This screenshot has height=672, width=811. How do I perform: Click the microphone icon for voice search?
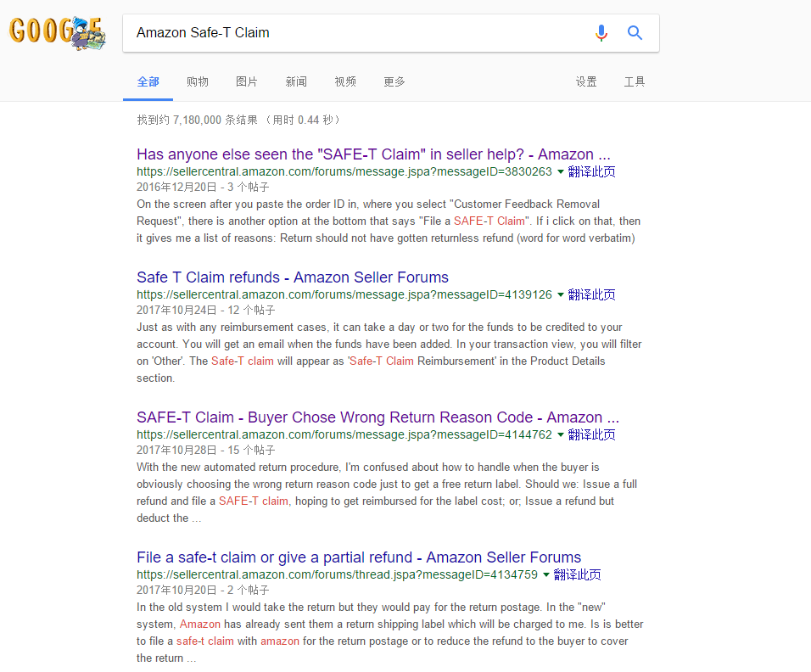pyautogui.click(x=601, y=32)
